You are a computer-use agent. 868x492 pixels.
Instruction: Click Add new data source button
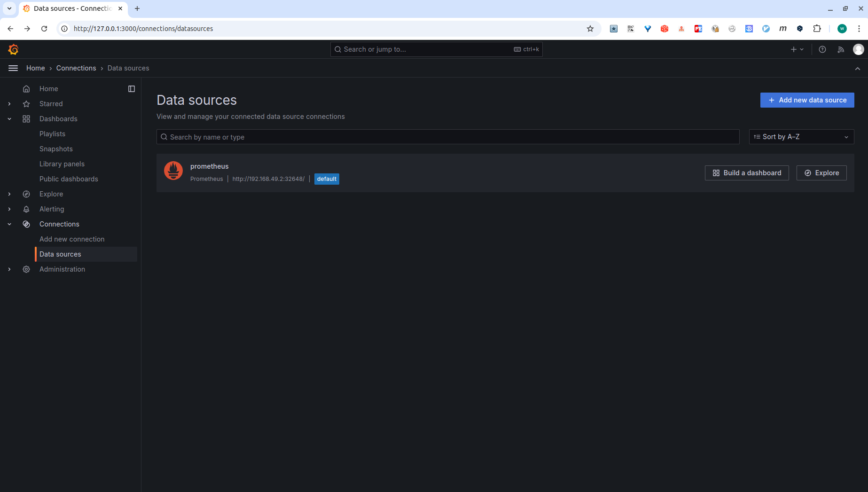click(807, 100)
